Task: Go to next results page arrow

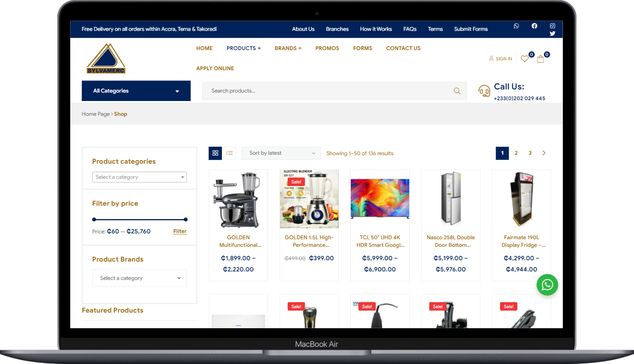Action: [544, 153]
